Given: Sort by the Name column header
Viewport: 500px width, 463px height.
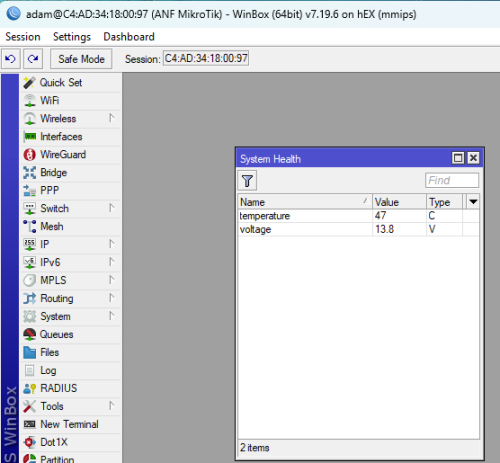Looking at the screenshot, I should [x=305, y=202].
